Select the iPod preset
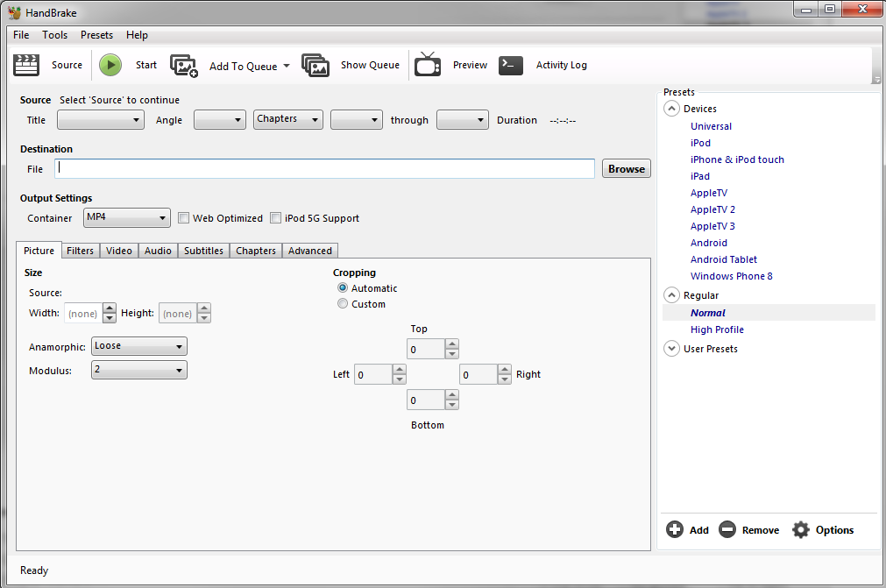Image resolution: width=886 pixels, height=588 pixels. (701, 143)
